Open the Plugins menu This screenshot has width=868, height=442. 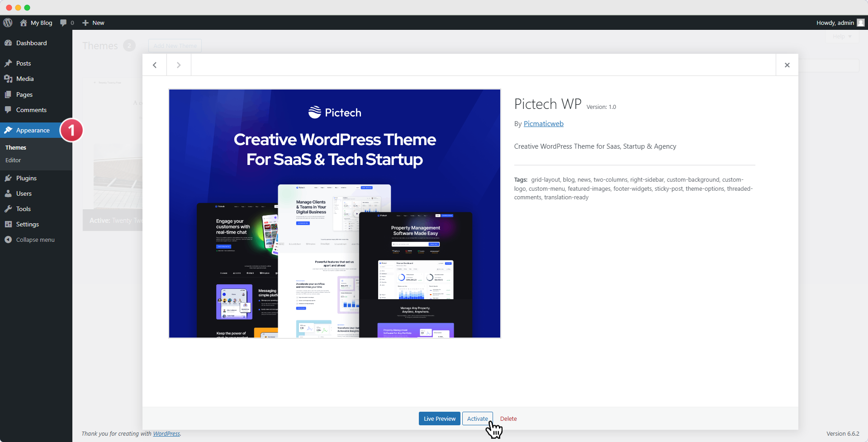click(x=36, y=178)
